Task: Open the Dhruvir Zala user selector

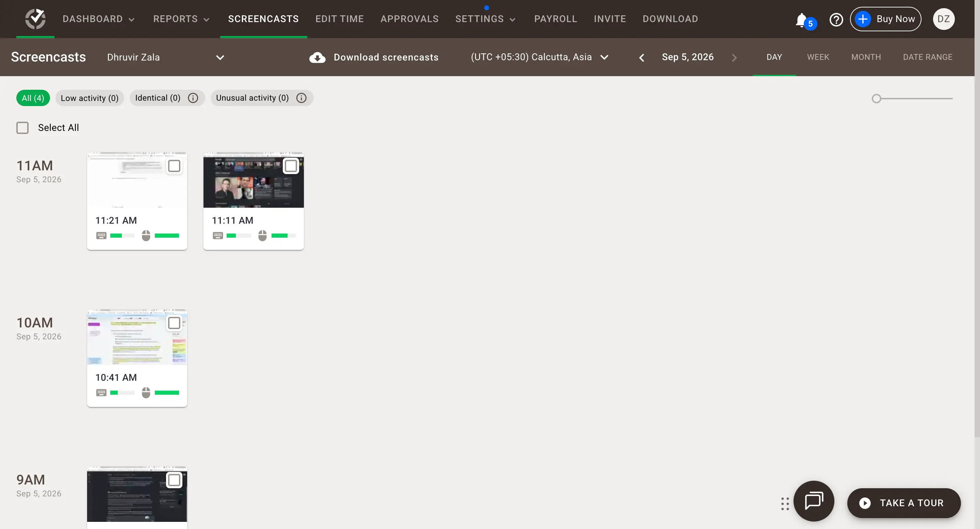Action: [166, 57]
